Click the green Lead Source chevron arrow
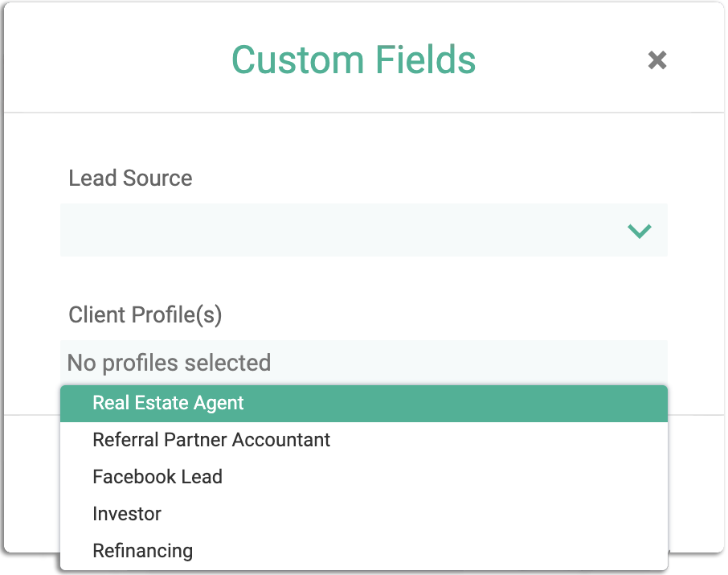This screenshot has height=575, width=728. [640, 231]
